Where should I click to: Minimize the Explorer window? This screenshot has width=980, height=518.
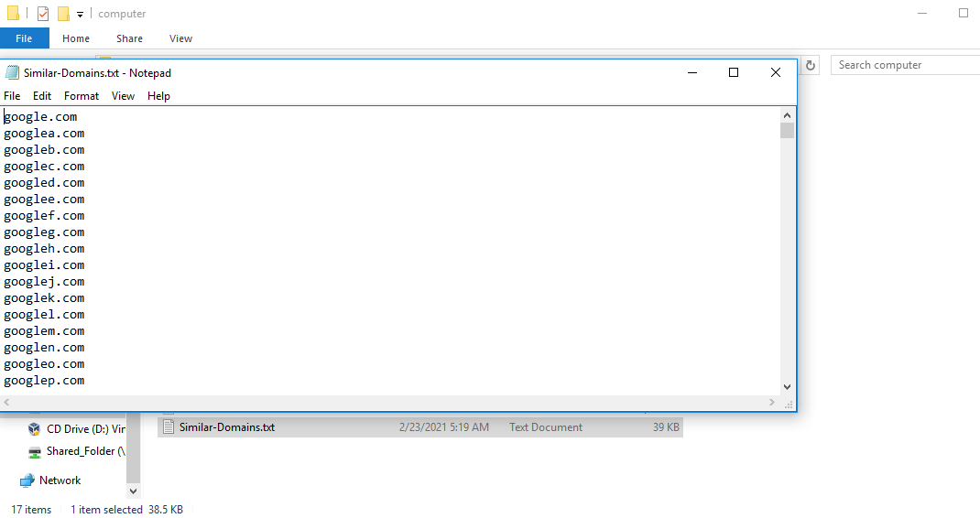(x=922, y=13)
